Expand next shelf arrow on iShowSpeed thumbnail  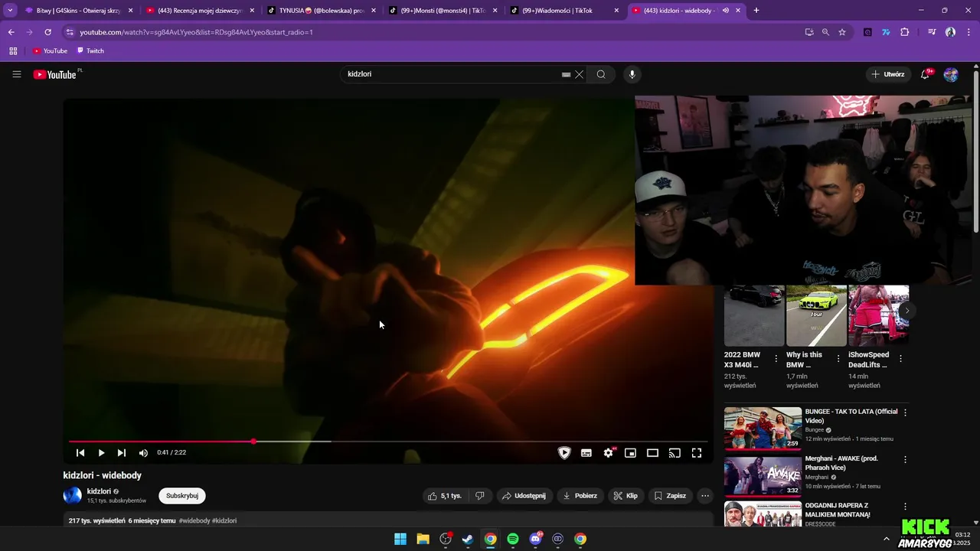906,310
